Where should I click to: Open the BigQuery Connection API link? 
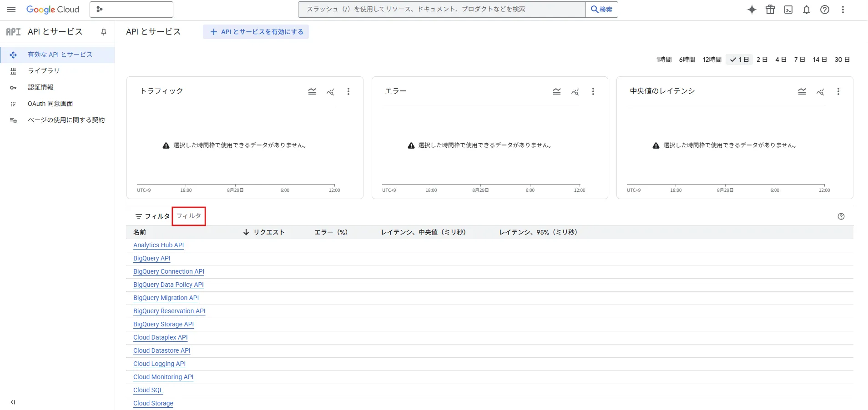point(169,272)
